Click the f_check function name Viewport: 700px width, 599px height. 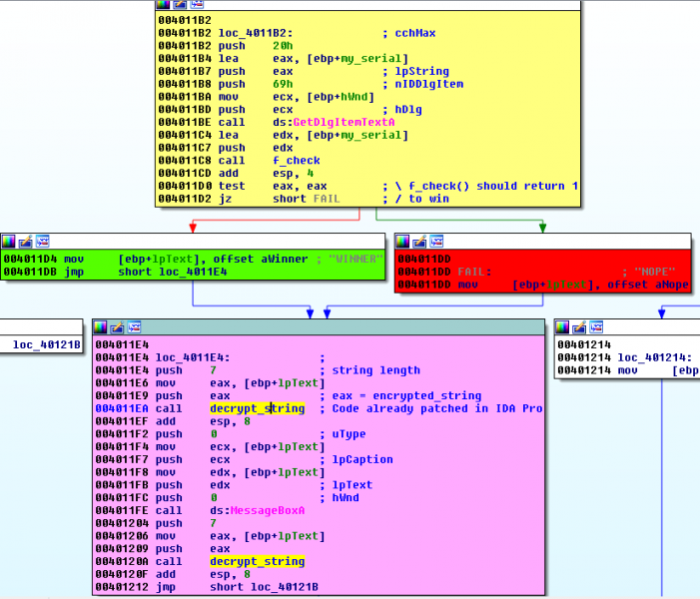click(297, 161)
